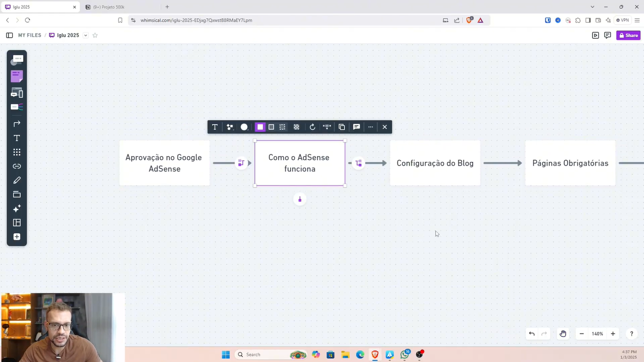Select the Configuração do Blog box

click(435, 163)
